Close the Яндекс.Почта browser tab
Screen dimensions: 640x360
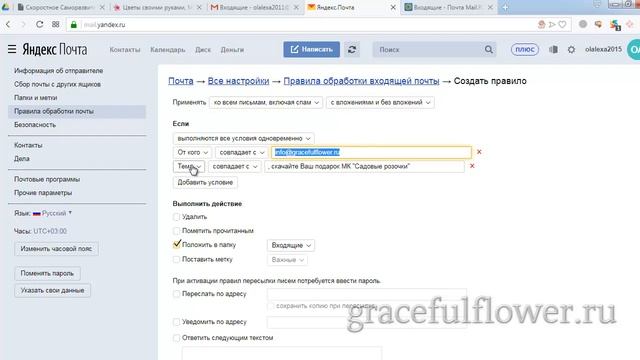click(x=393, y=7)
